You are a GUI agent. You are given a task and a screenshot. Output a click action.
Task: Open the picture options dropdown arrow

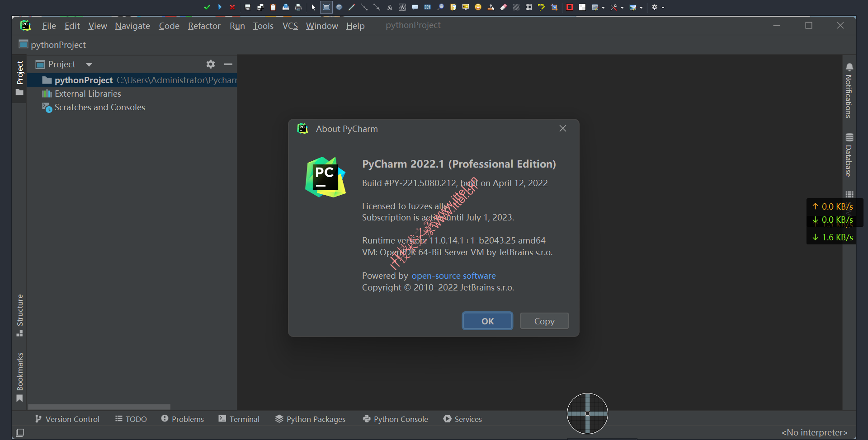641,7
